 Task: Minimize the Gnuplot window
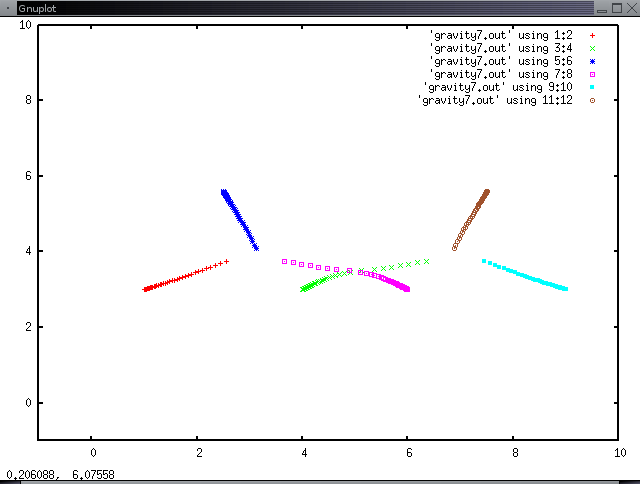(x=602, y=9)
